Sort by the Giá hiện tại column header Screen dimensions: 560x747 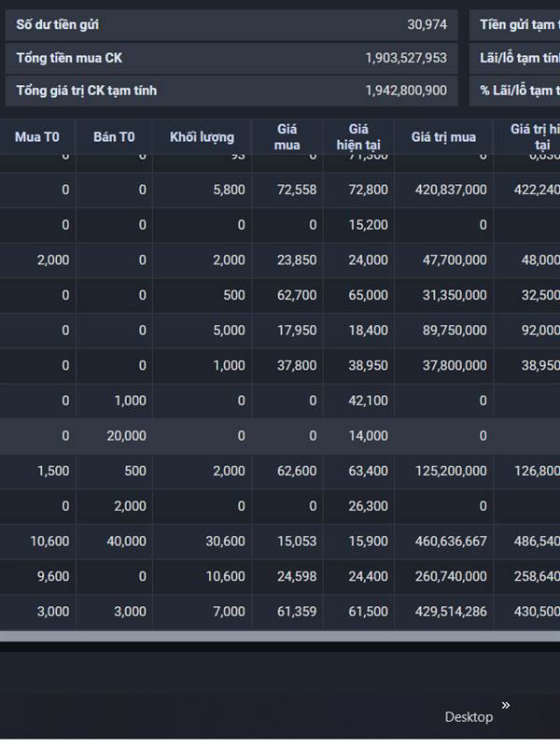(x=358, y=137)
